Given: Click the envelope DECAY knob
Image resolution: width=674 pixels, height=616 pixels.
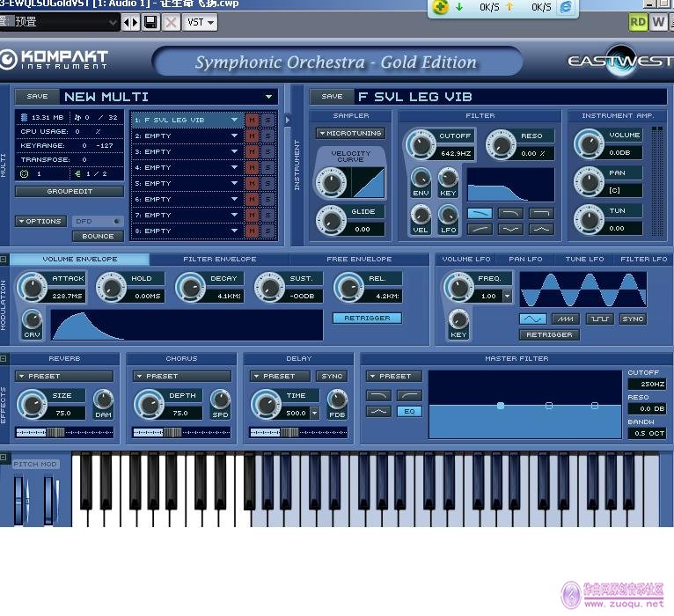Looking at the screenshot, I should tap(190, 287).
